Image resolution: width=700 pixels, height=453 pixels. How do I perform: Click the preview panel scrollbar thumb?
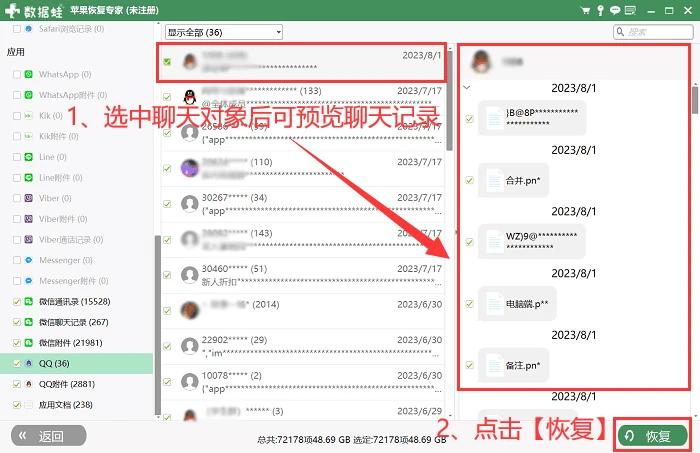[x=695, y=100]
